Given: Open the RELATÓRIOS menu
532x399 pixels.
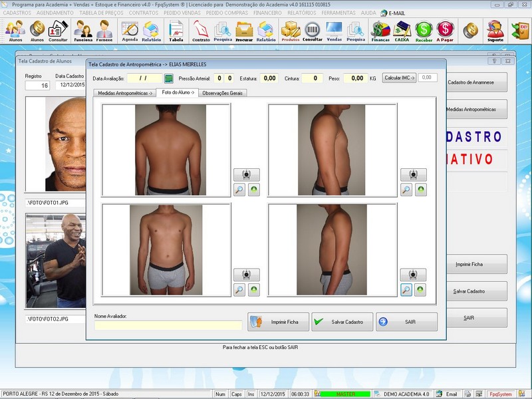Looking at the screenshot, I should pyautogui.click(x=302, y=13).
